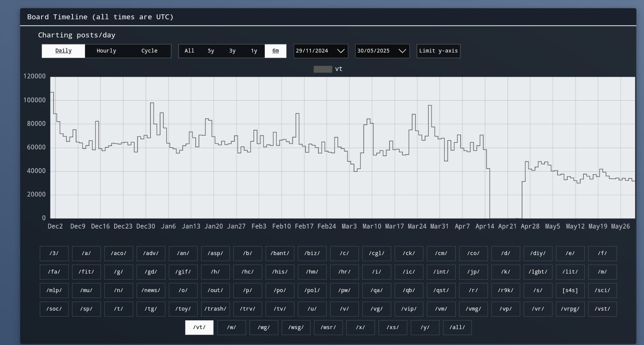
Task: Choose the 5y time range
Action: coord(211,51)
